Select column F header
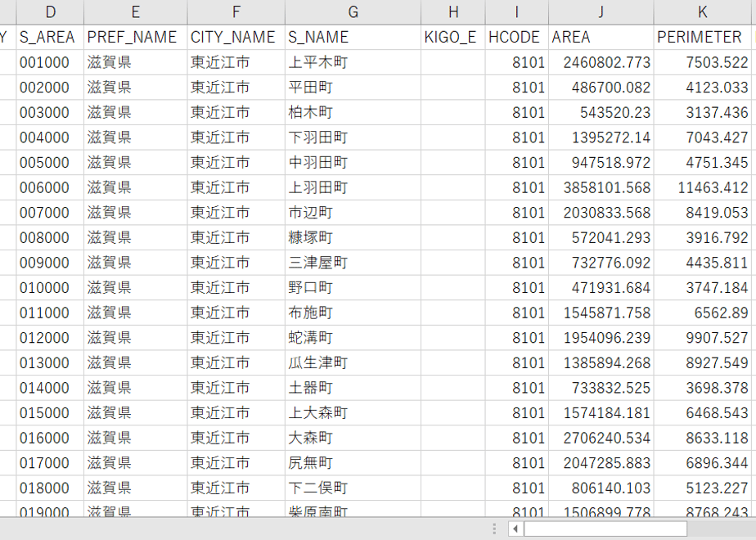 pos(236,12)
